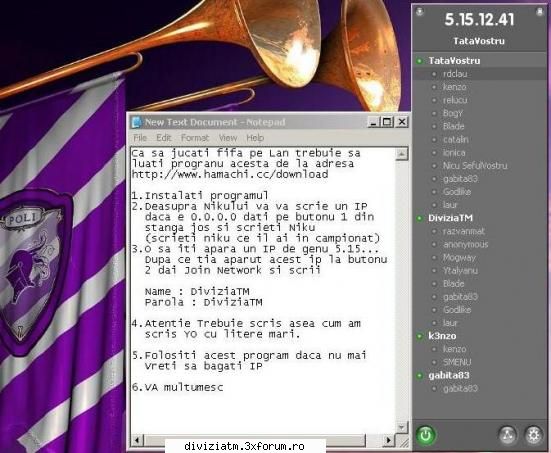Click the Notepad title bar icon
The width and height of the screenshot is (551, 453).
(136, 122)
